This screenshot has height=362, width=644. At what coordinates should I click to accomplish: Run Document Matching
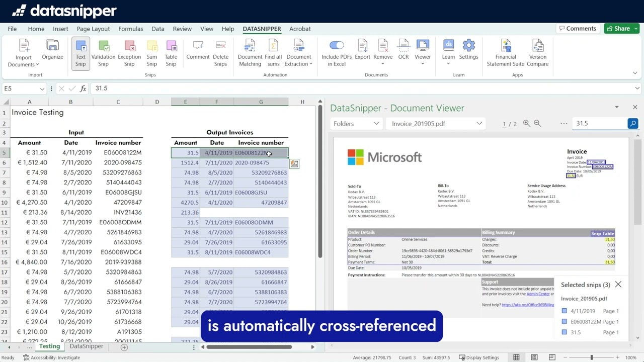(x=250, y=53)
